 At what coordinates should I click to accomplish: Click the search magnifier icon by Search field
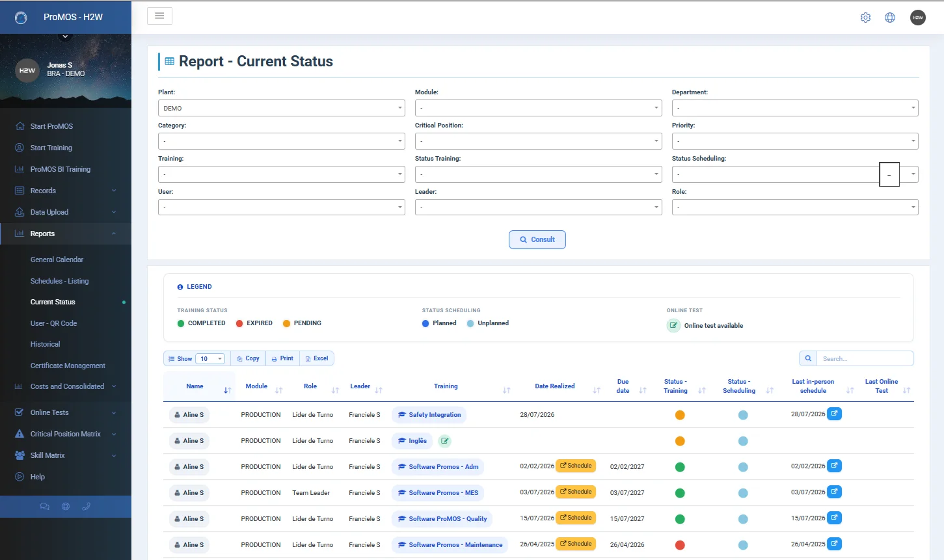(808, 358)
